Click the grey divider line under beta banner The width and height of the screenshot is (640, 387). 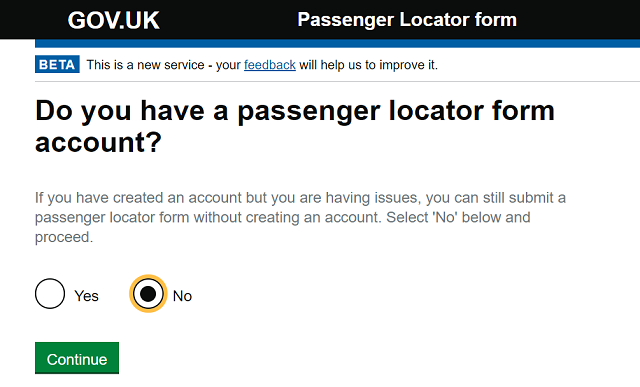tap(338, 82)
